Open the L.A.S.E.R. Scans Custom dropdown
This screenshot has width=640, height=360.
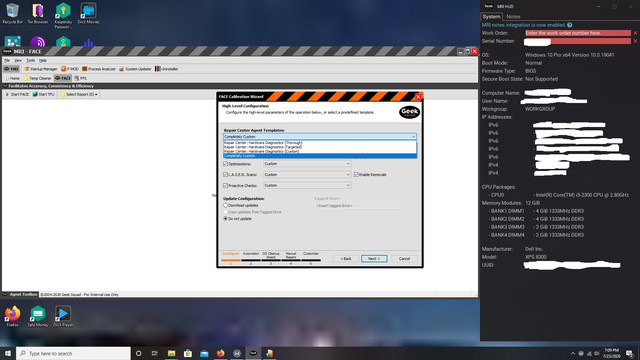click(307, 174)
